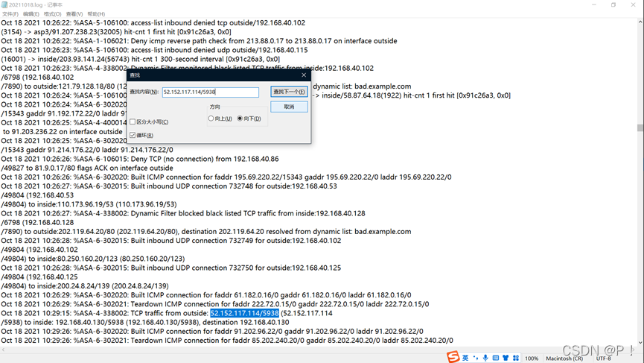Click the Find what input field
Screen dimensions: 644x363
tap(210, 92)
